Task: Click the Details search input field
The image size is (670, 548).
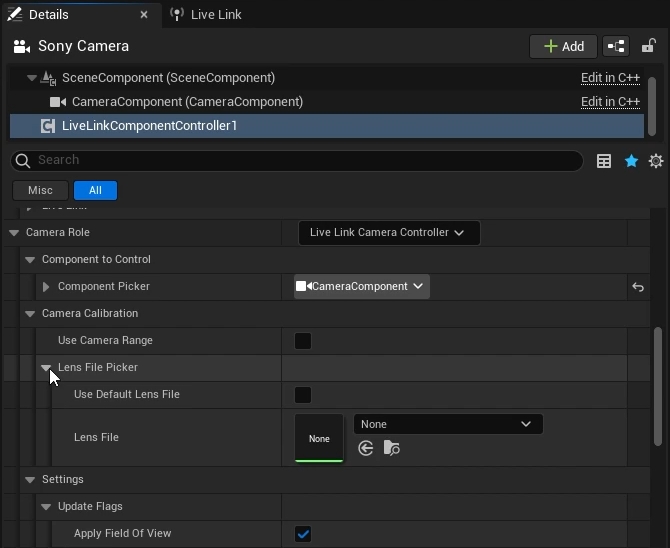Action: [300, 160]
